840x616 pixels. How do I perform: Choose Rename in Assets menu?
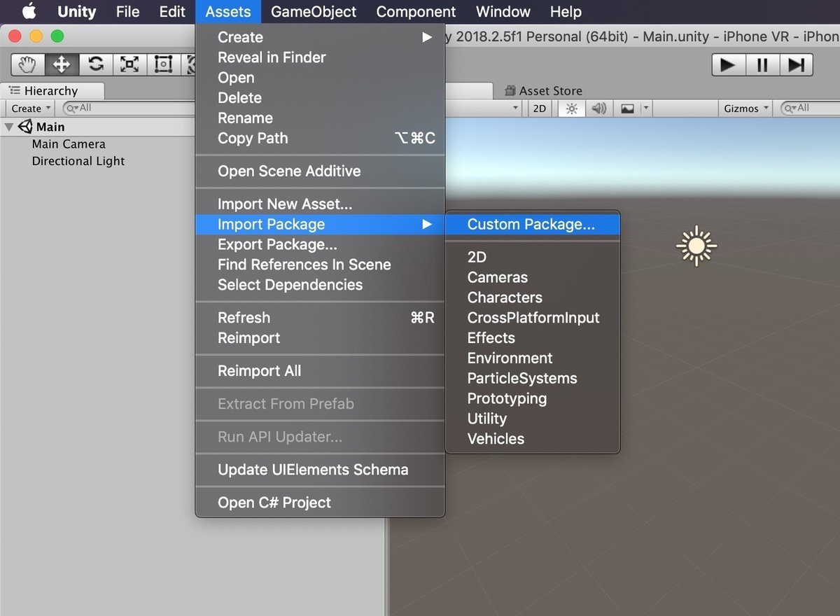click(320, 118)
